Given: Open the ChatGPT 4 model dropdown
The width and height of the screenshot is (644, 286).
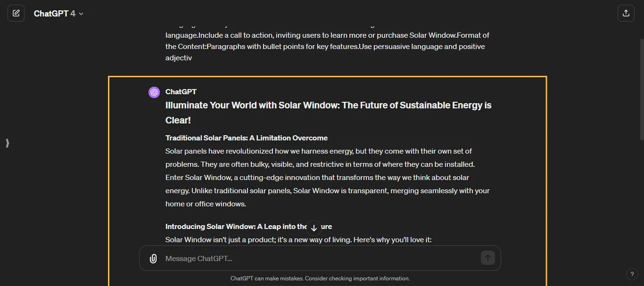Looking at the screenshot, I should [x=58, y=14].
